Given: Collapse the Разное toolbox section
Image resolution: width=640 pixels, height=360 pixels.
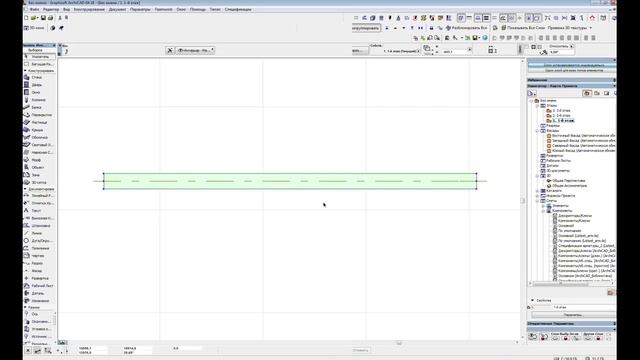Looking at the screenshot, I should 25,307.
